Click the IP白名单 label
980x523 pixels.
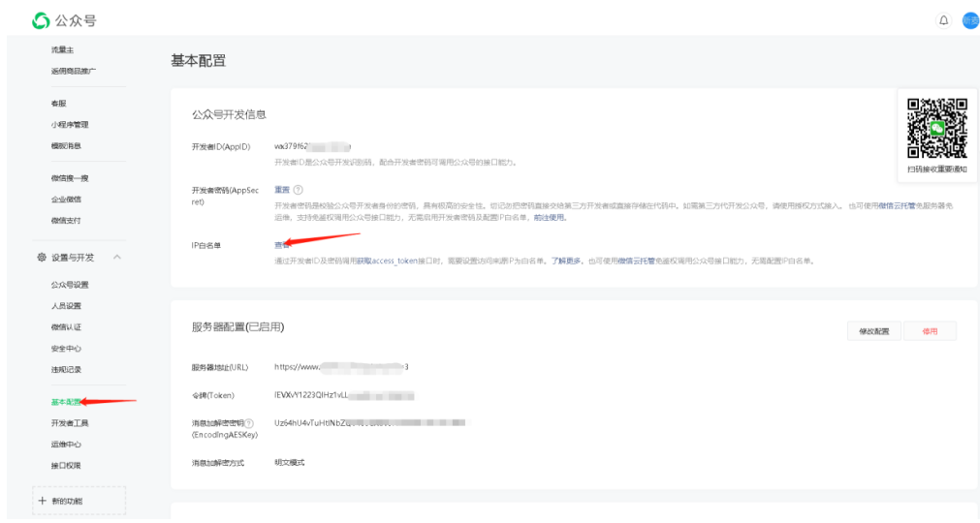click(x=206, y=245)
